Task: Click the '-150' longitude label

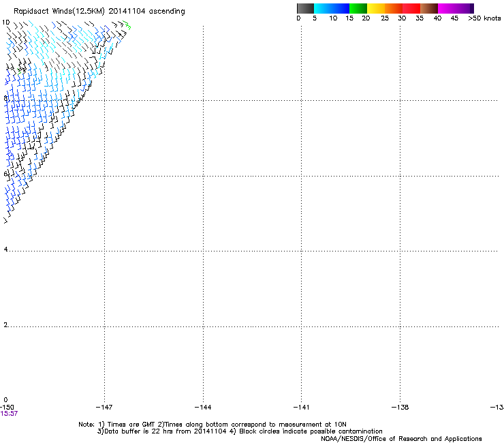Action: [x=7, y=408]
